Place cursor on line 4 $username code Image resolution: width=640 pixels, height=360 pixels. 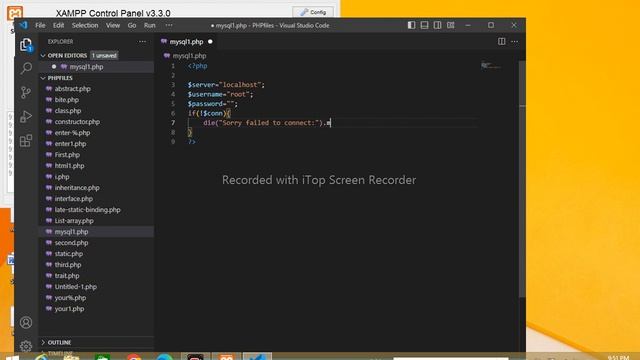click(220, 94)
